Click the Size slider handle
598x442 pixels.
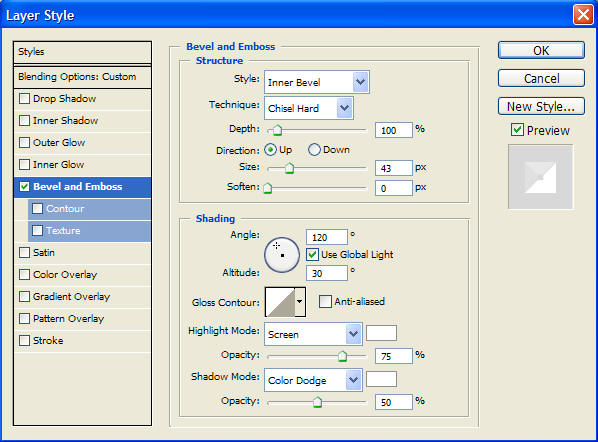[x=289, y=168]
